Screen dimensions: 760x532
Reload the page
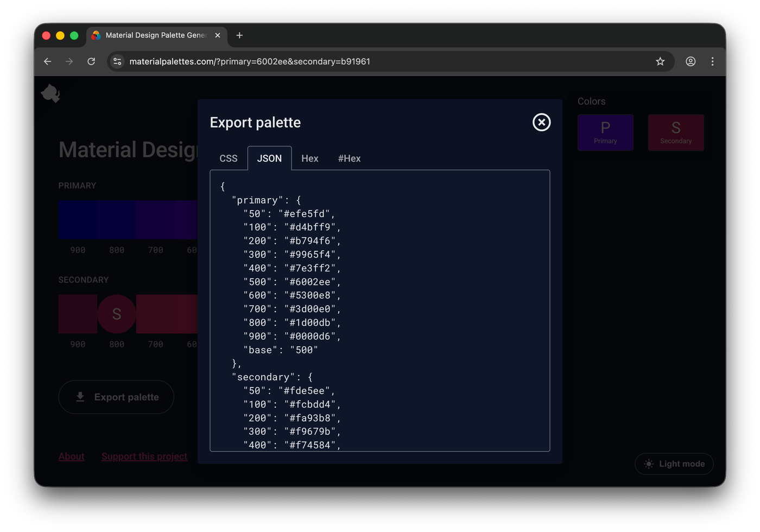click(91, 61)
